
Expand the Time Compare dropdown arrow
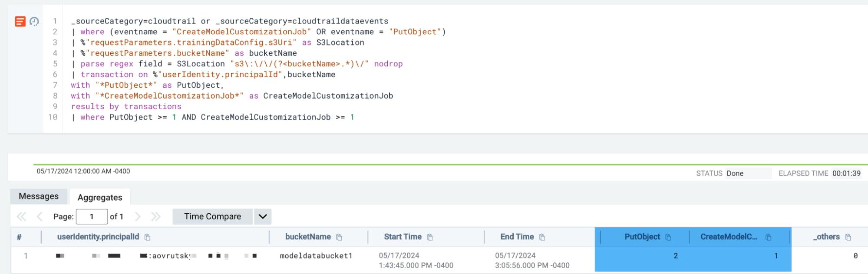click(263, 216)
